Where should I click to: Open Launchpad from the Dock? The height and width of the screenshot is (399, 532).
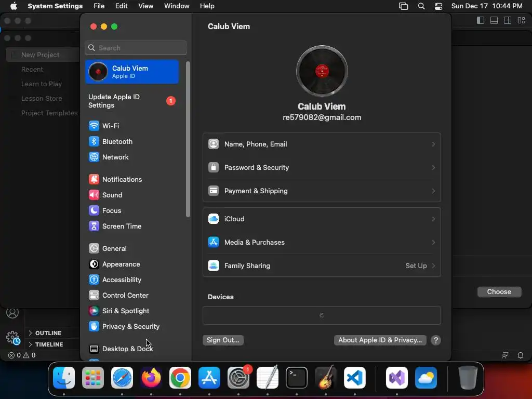93,378
